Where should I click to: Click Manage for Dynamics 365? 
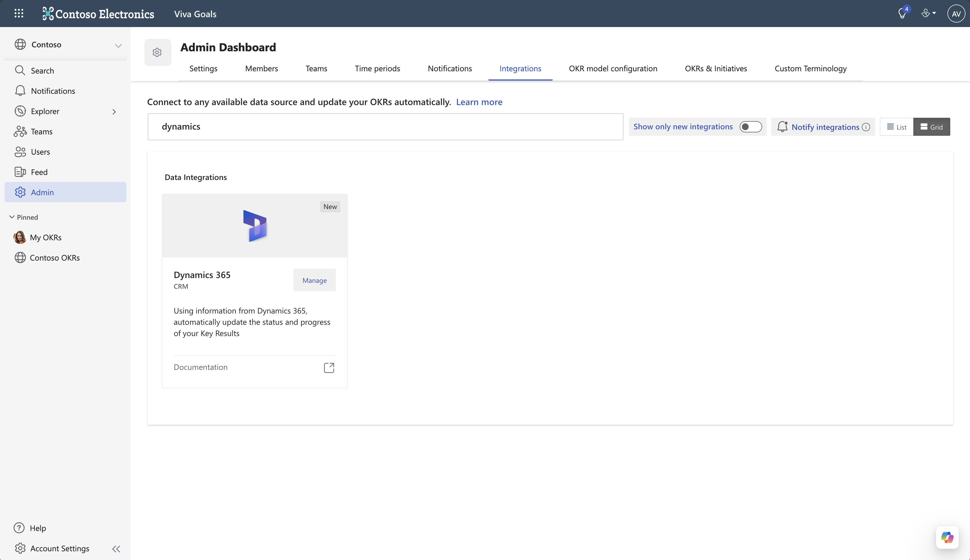tap(314, 280)
